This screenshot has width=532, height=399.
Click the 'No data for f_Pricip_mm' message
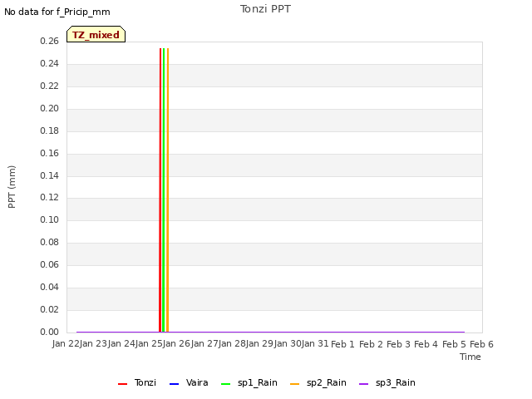[57, 12]
